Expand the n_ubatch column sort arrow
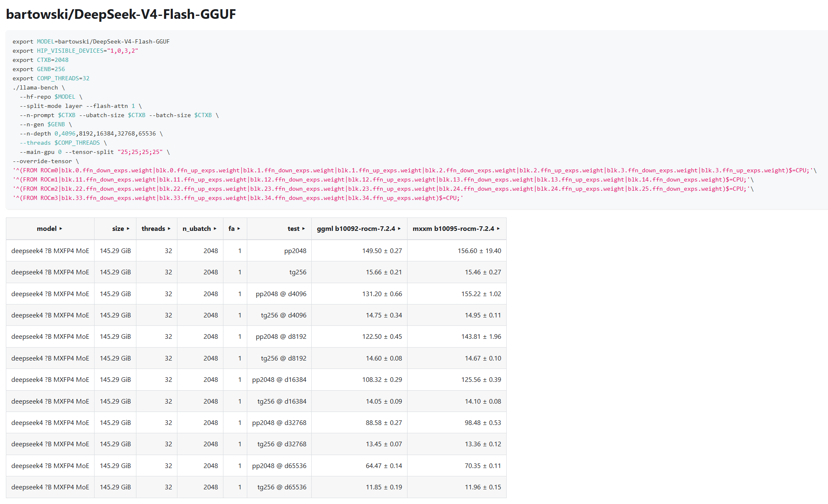This screenshot has width=828, height=504. [215, 229]
